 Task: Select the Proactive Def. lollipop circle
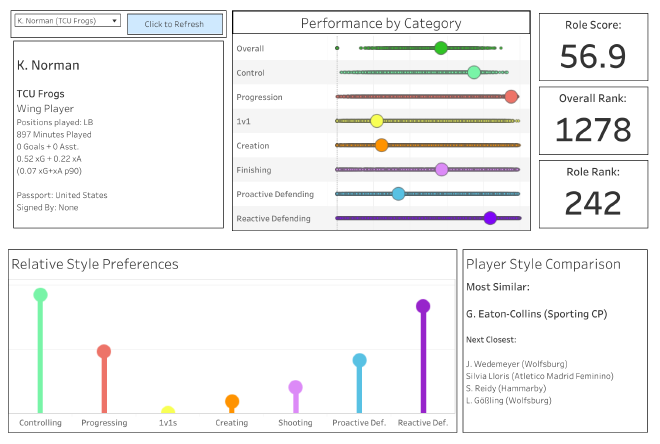coord(359,361)
